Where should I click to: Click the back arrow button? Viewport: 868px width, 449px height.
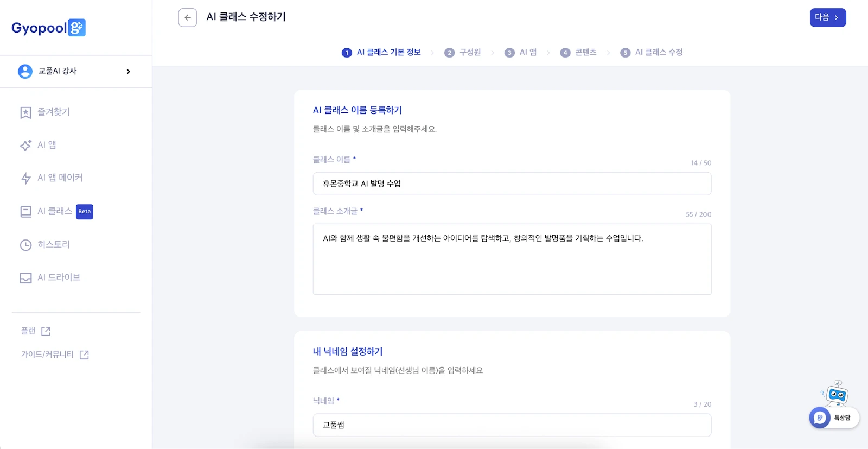click(187, 17)
